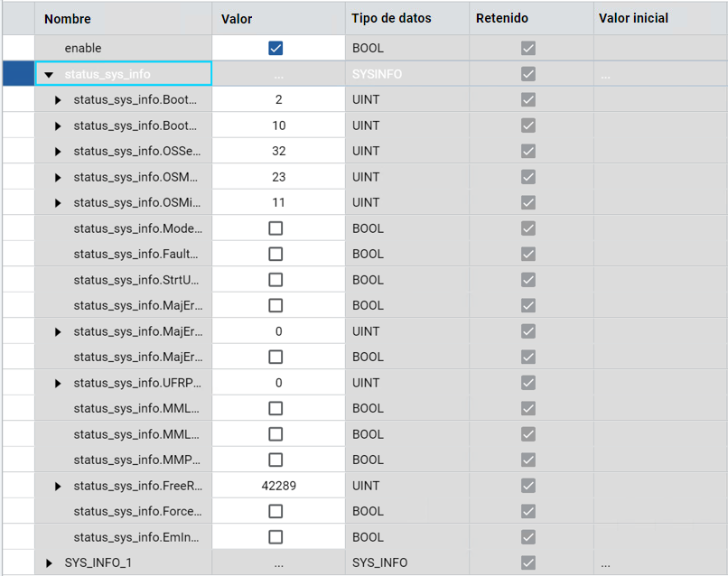Tick the status_sys_info.Force... value checkbox
728x576 pixels.
(275, 512)
